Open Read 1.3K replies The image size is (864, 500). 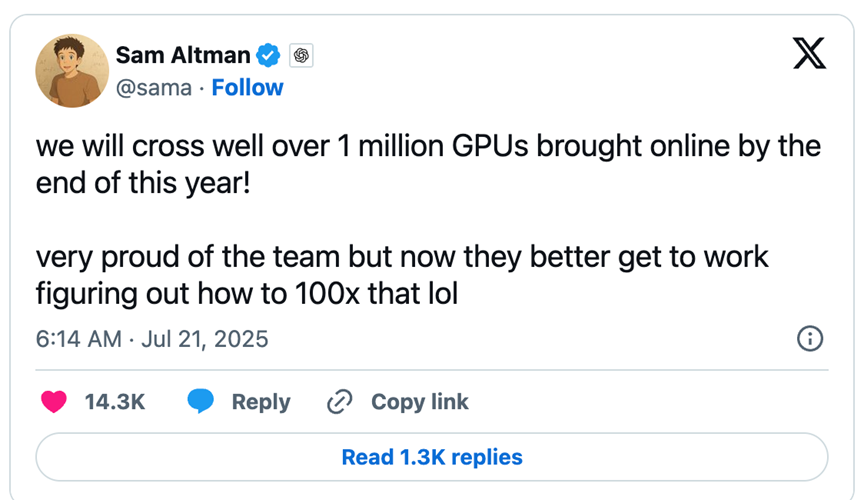[431, 457]
